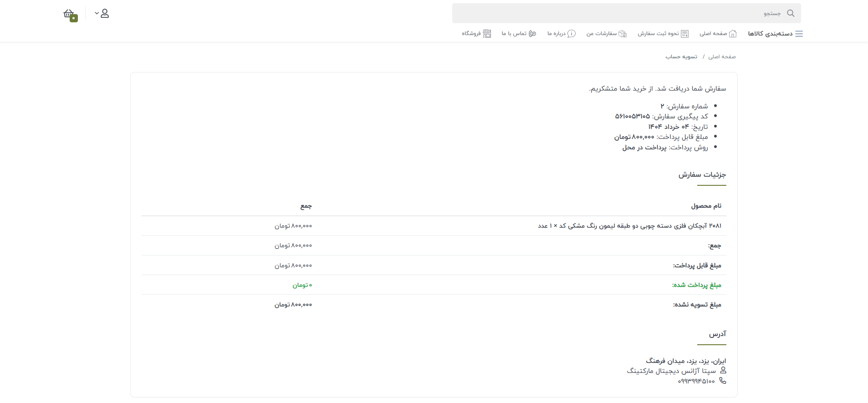Click the home icon beside صفحه اصلی
Screen dimensions: 868x403
click(x=733, y=34)
